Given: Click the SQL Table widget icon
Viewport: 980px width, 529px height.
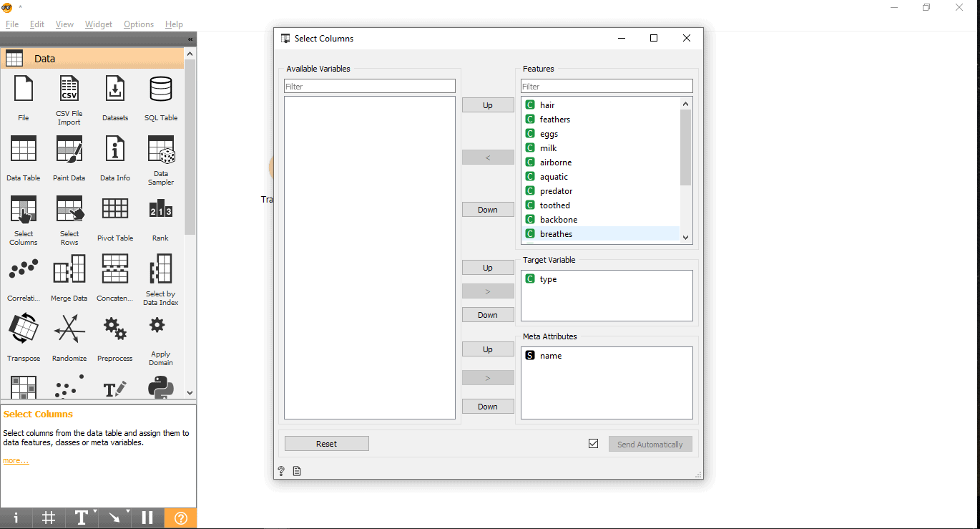Looking at the screenshot, I should [x=160, y=90].
